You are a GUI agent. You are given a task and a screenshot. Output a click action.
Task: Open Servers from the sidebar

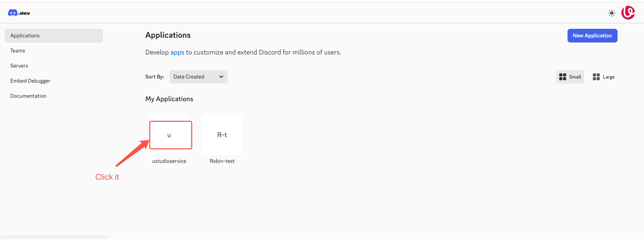tap(19, 66)
